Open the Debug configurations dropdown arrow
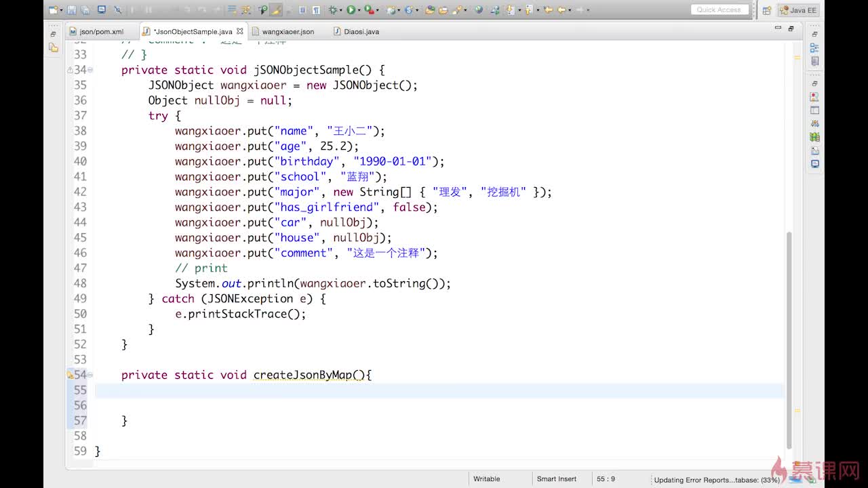The height and width of the screenshot is (488, 868). tap(341, 10)
